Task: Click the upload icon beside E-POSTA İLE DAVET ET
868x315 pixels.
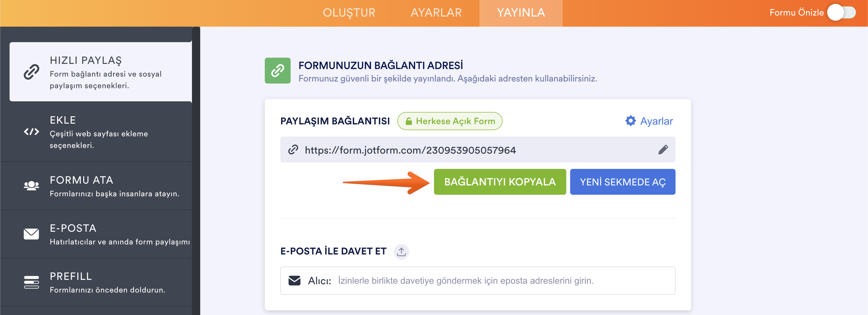Action: point(401,252)
